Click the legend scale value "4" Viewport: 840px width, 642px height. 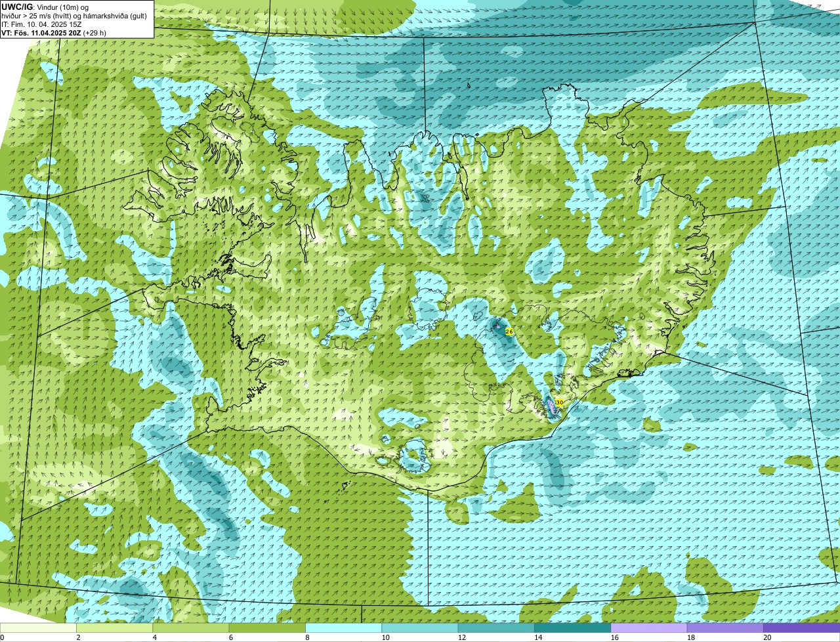[x=154, y=637]
